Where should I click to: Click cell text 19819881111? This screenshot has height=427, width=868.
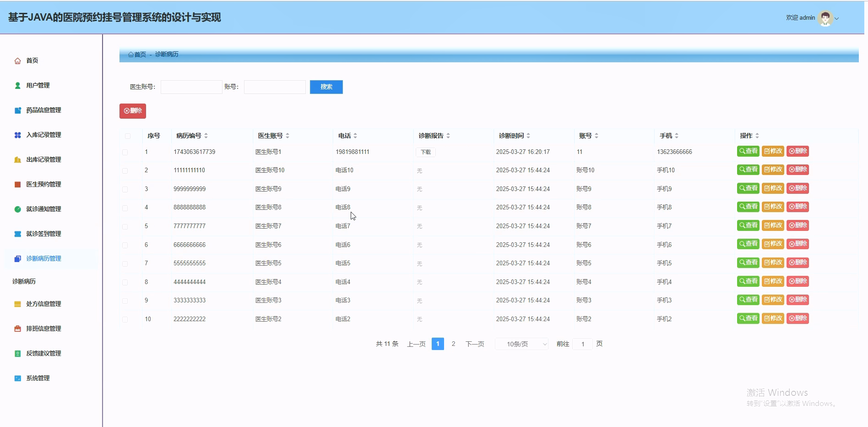(353, 152)
